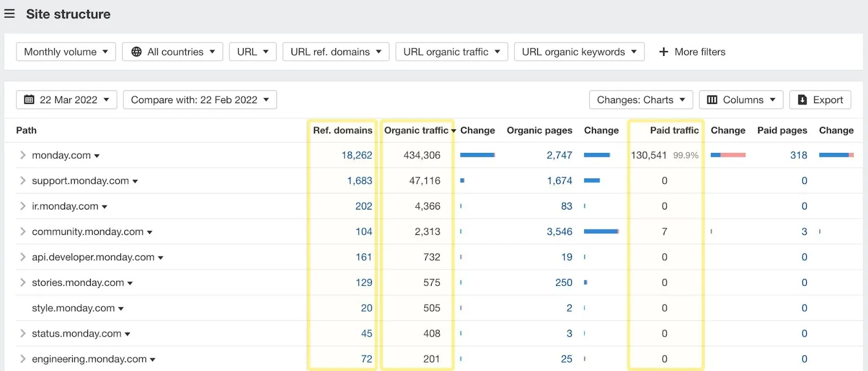Open ref. domains value 161
Screen dimensions: 868x371
pos(363,257)
